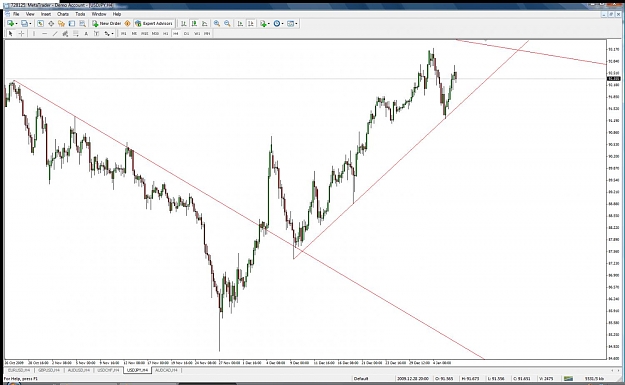Toggle the Auto Scroll chart icon

[240, 24]
